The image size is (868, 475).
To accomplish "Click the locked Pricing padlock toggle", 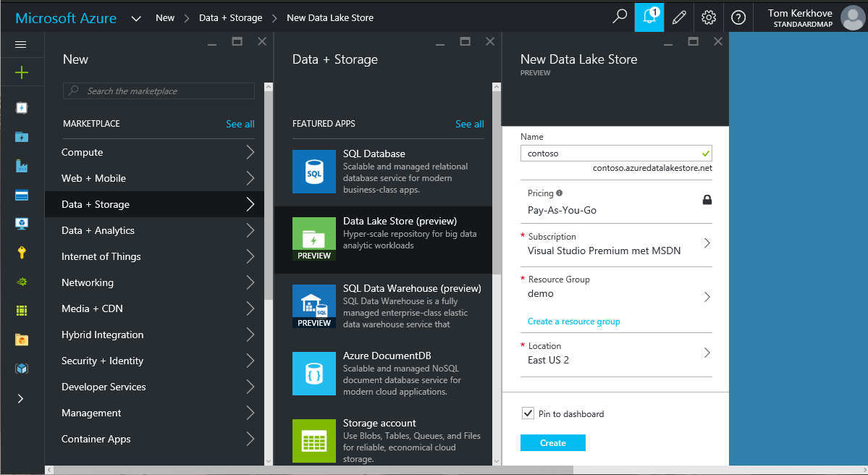I will tap(708, 199).
